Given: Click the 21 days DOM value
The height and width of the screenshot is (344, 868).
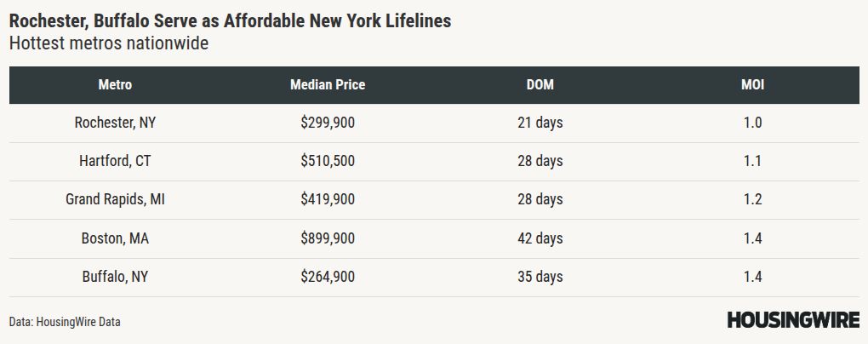Looking at the screenshot, I should point(540,123).
